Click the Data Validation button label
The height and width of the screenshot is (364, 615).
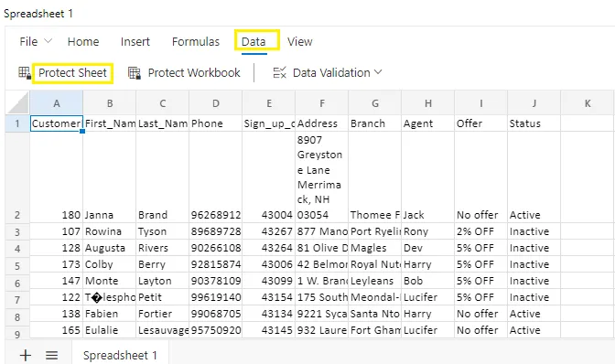click(331, 73)
